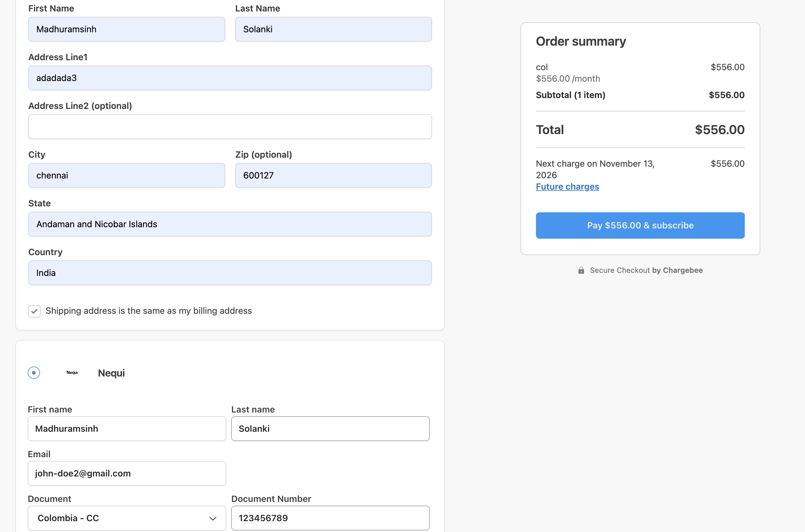Click Nequi First name field
The width and height of the screenshot is (805, 532).
coord(127,429)
